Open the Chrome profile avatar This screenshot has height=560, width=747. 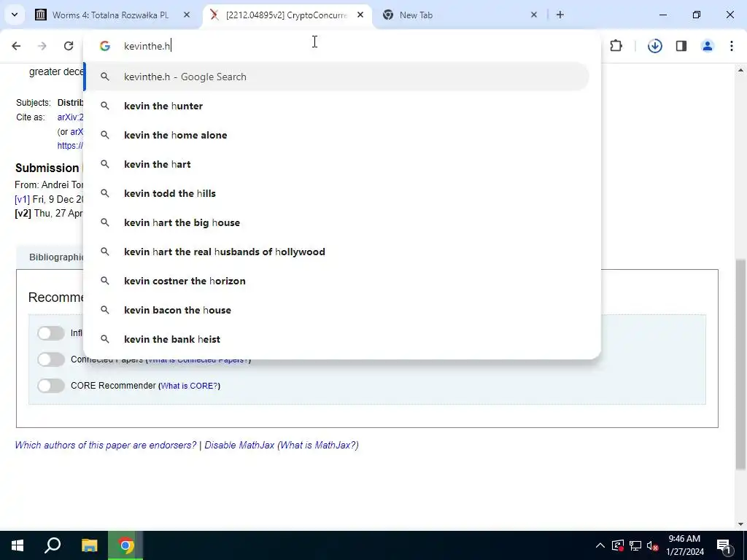click(x=708, y=46)
